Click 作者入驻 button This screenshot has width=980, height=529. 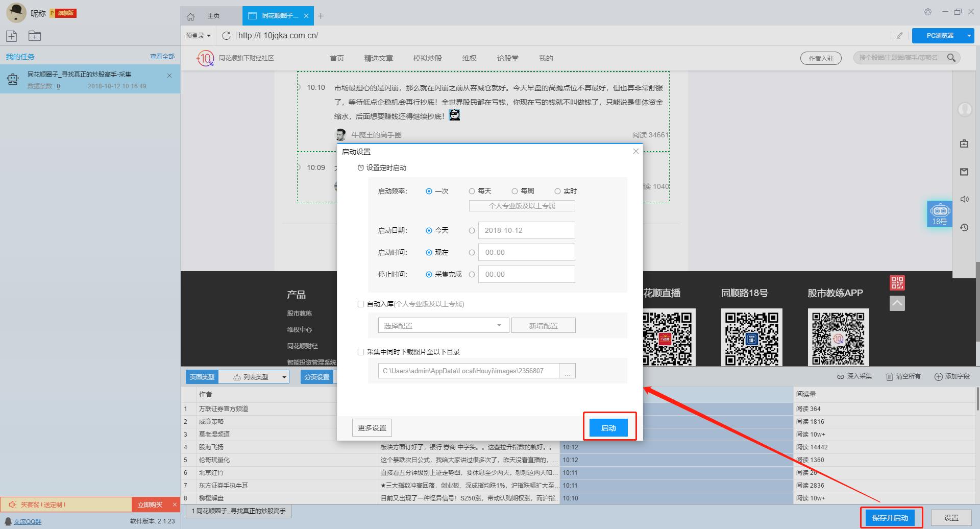[x=821, y=58]
